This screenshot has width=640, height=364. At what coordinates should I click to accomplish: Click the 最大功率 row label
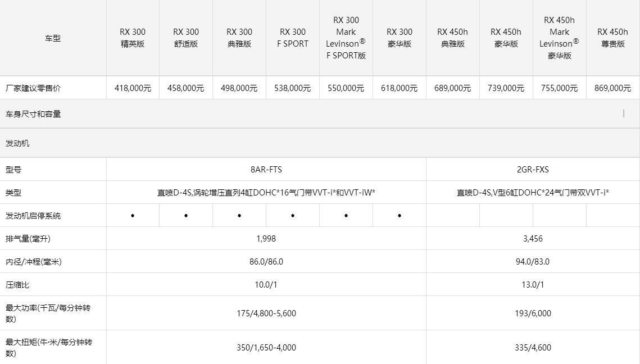48,313
